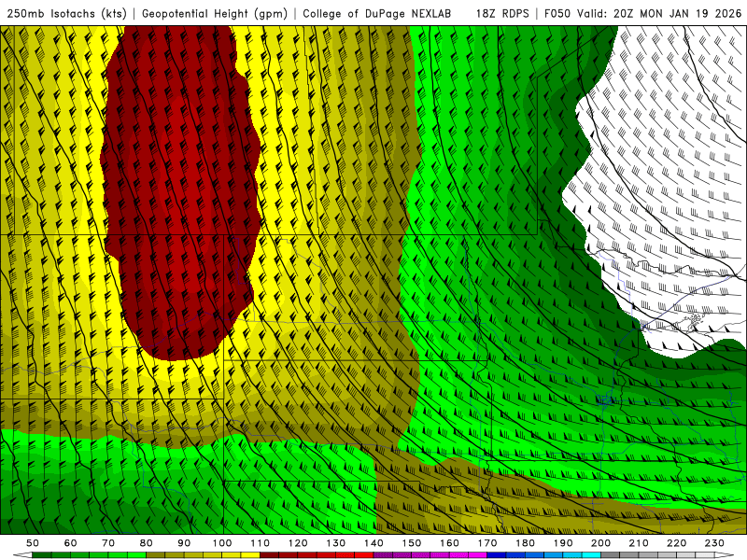Screen dimensions: 747x560
Task: Click the 110 kt legend value
Action: pyautogui.click(x=260, y=543)
